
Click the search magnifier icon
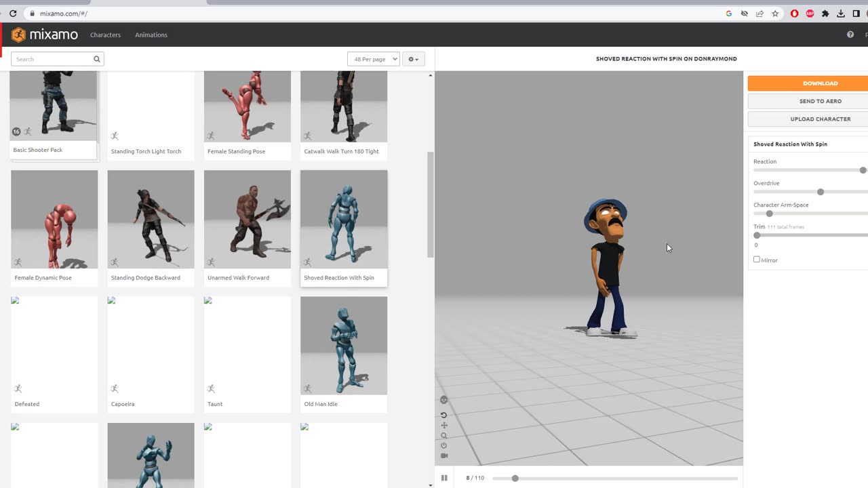coord(97,59)
